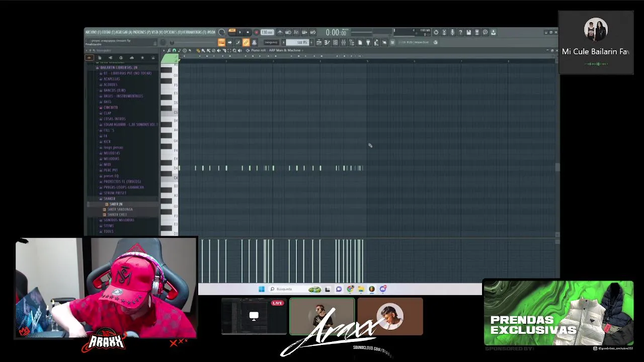Click the audio editor scissors icon
The height and width of the screenshot is (362, 644).
[444, 32]
